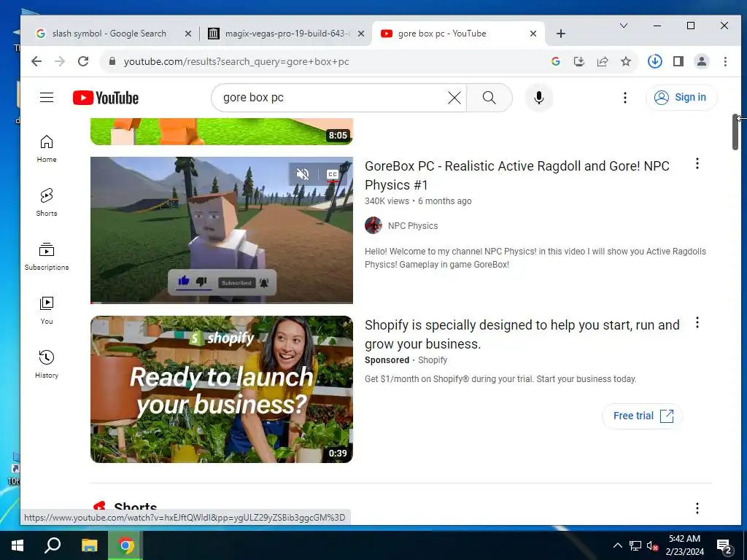Close the slash symbol Google Search tab
Viewport: 747px width, 560px height.
pyautogui.click(x=188, y=34)
